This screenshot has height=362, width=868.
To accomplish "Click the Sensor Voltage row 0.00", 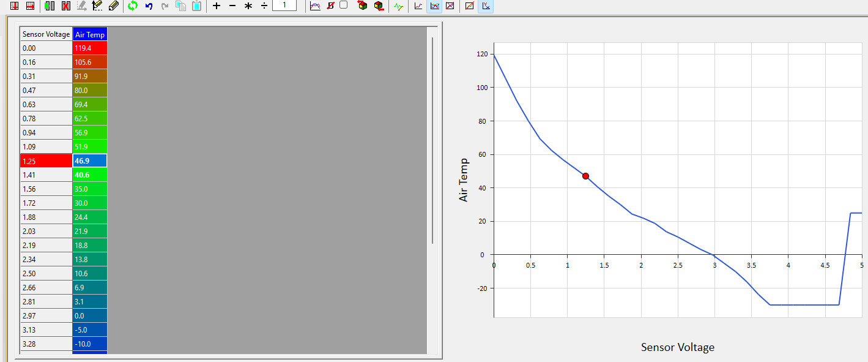I will click(46, 48).
